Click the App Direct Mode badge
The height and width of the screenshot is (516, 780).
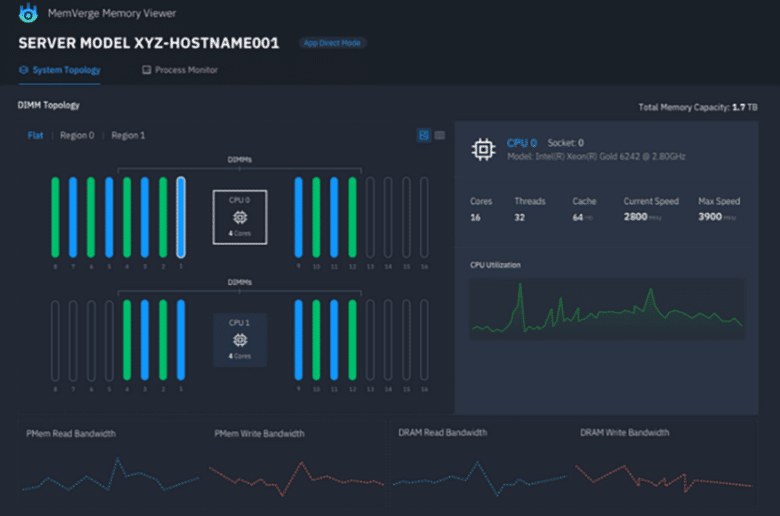click(x=332, y=43)
